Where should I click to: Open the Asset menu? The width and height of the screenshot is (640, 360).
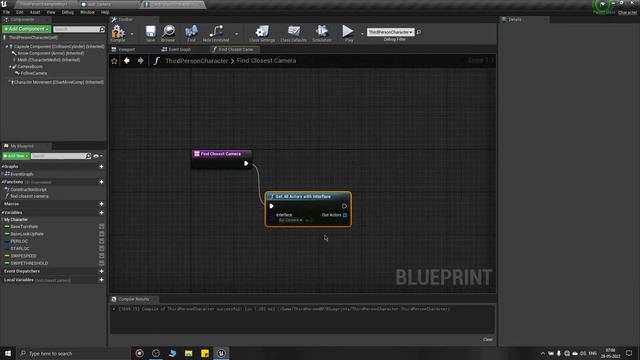(35, 12)
